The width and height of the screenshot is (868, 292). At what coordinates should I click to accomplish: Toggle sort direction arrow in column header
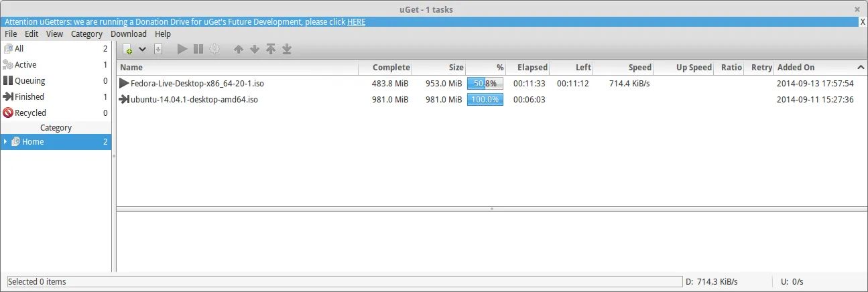coord(860,68)
